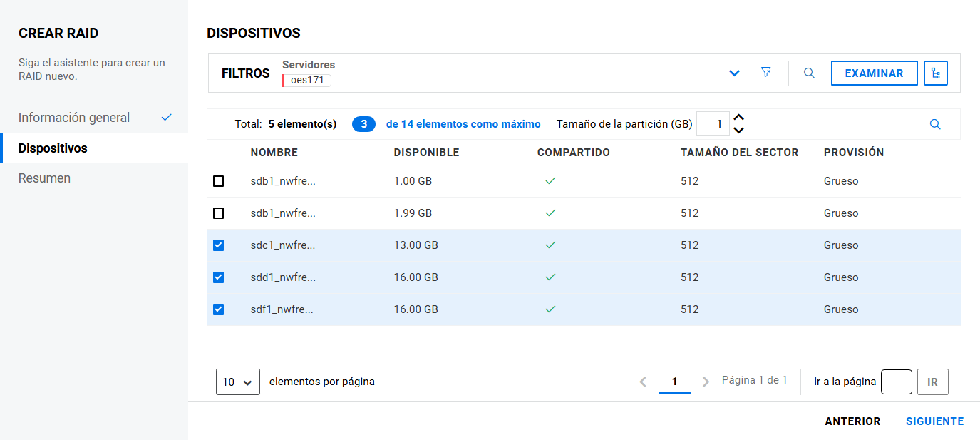The width and height of the screenshot is (980, 440).
Task: Increase partition size with up arrow
Action: tap(739, 118)
